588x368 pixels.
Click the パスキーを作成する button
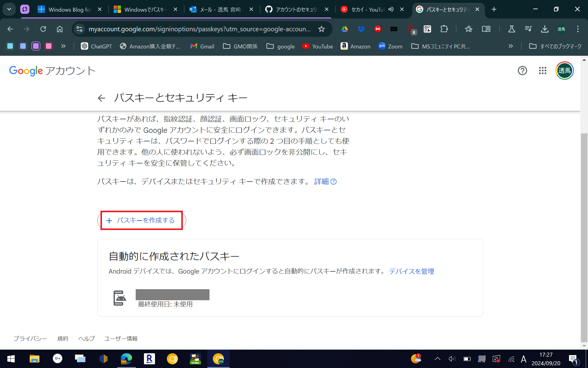pyautogui.click(x=141, y=220)
